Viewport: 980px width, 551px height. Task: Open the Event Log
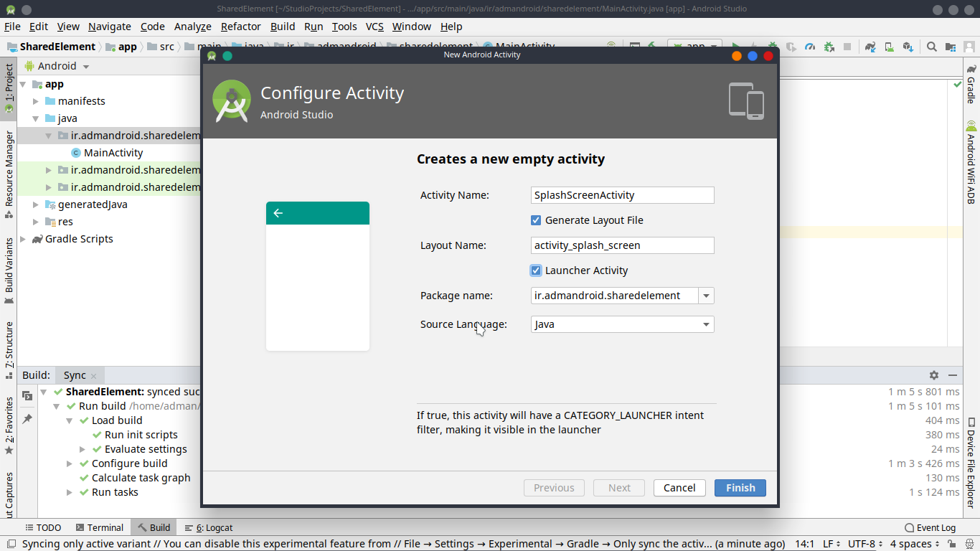point(930,527)
